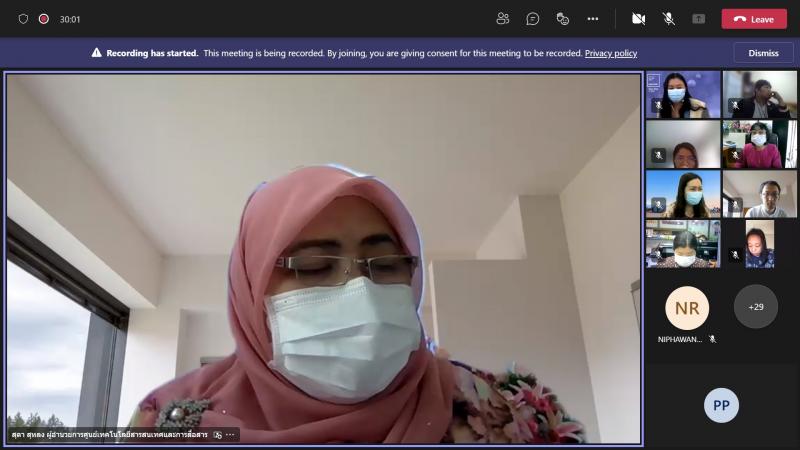Open the meeting chat icon

tap(532, 19)
